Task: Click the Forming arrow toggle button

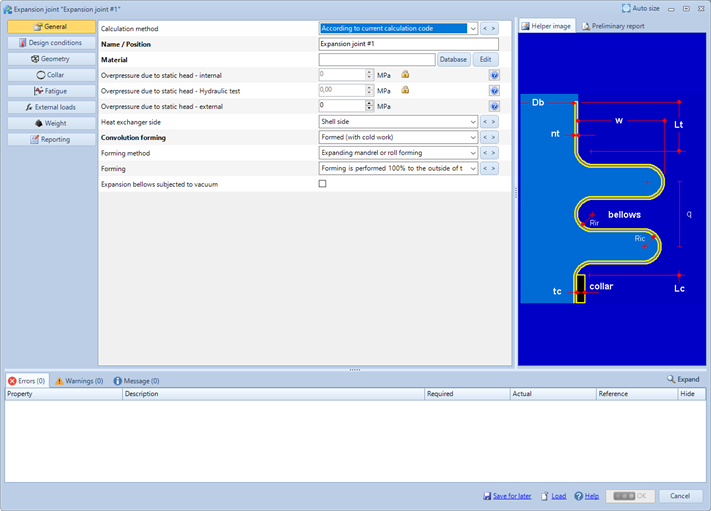Action: 489,169
